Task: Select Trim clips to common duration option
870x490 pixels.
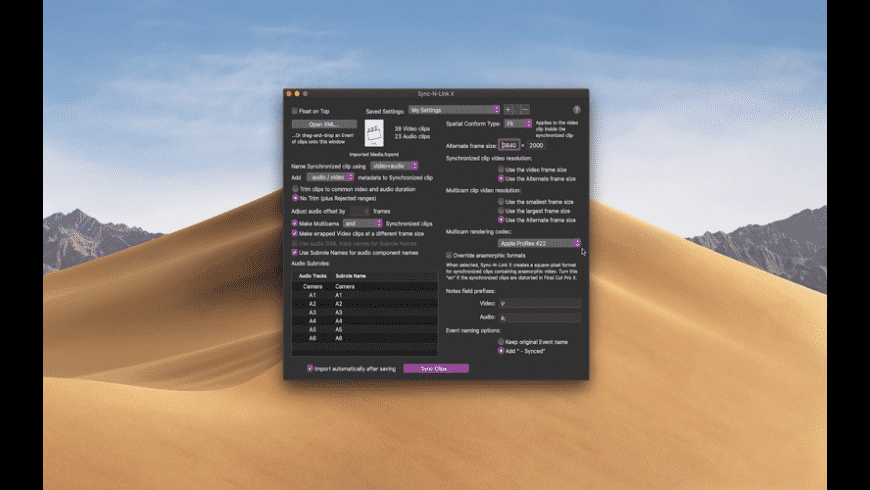Action: click(x=294, y=188)
